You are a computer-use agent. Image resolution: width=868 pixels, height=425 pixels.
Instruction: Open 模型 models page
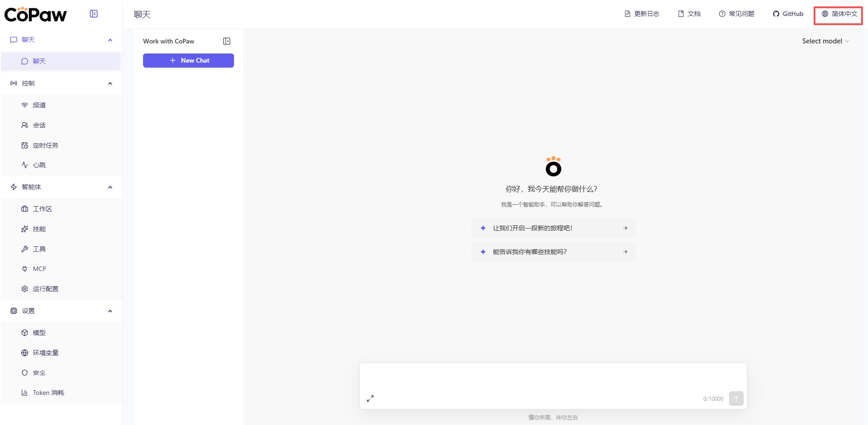[61, 333]
